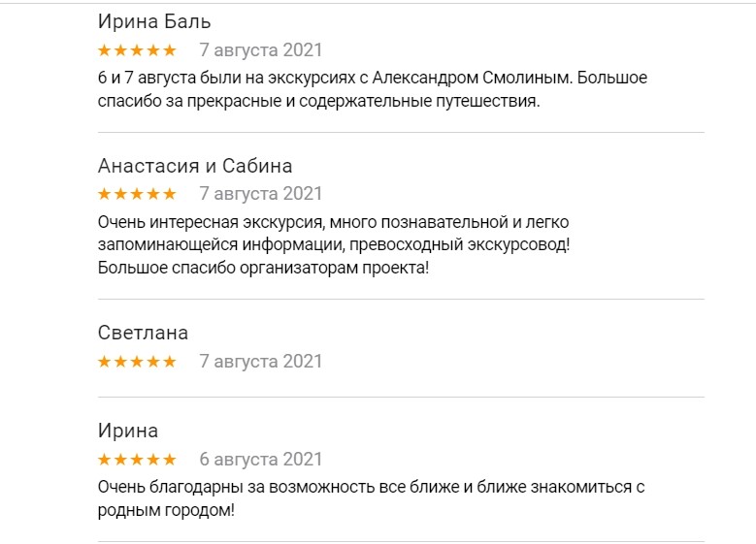This screenshot has width=756, height=544.
Task: Select the reviewer name Светлана
Action: point(144,333)
